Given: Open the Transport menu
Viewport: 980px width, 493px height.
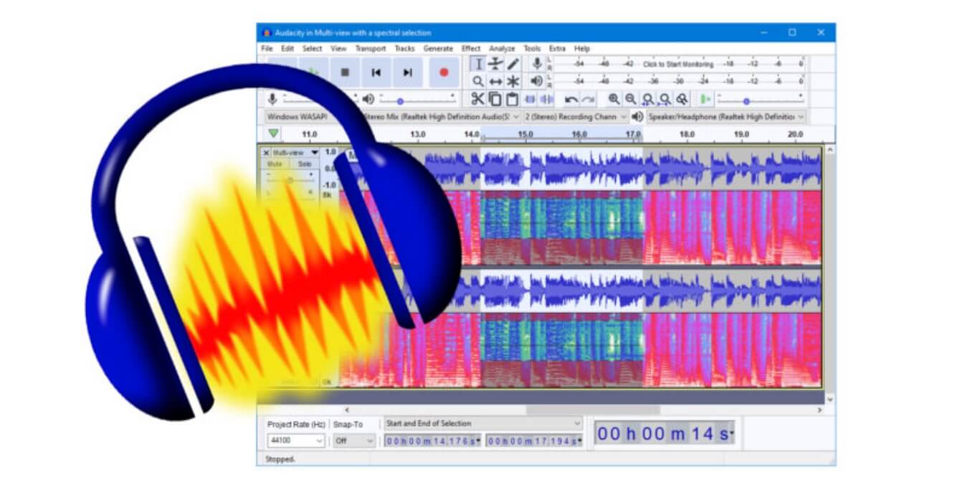Looking at the screenshot, I should 371,49.
